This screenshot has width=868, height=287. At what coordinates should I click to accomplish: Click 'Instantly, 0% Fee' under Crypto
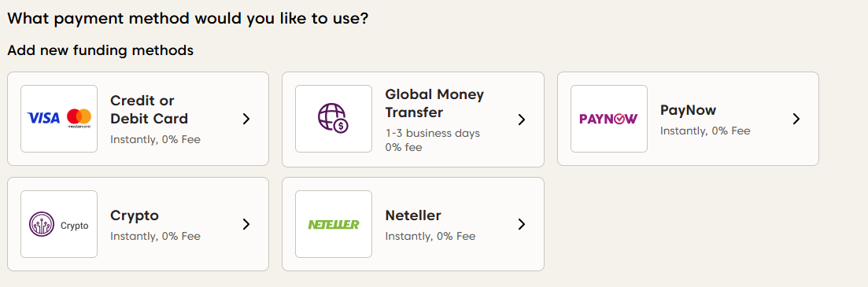pyautogui.click(x=155, y=236)
